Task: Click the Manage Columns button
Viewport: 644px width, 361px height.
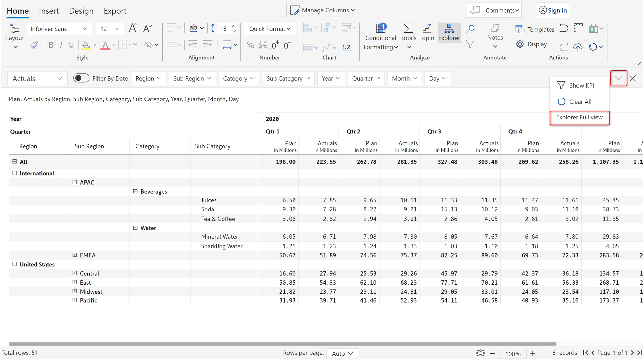Action: coord(322,10)
